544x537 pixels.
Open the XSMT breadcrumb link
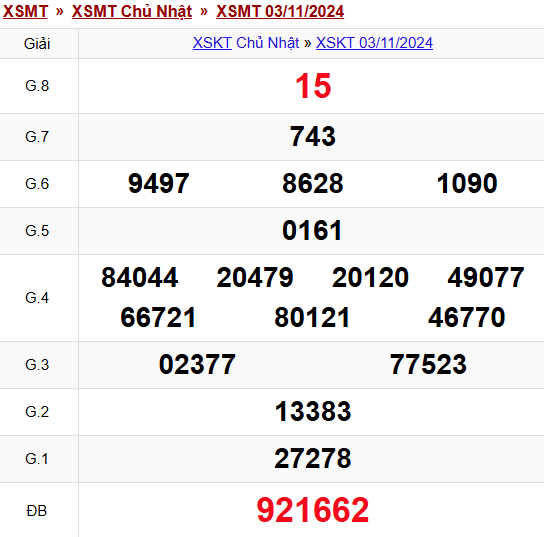(x=25, y=11)
